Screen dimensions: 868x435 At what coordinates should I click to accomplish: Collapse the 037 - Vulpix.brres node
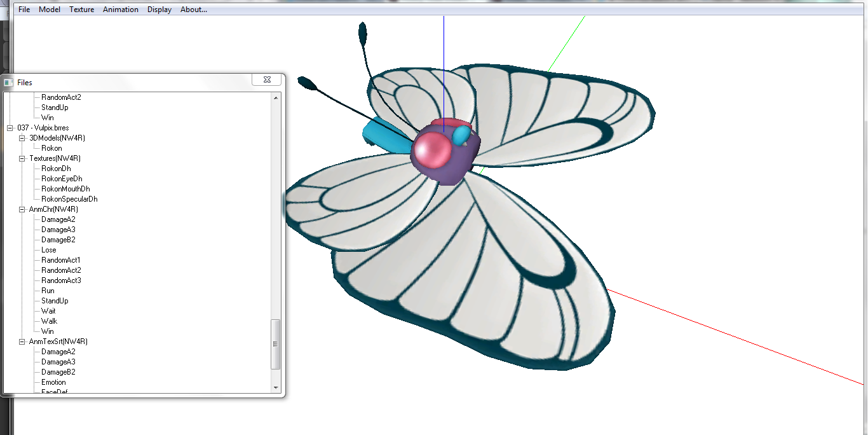pos(10,128)
